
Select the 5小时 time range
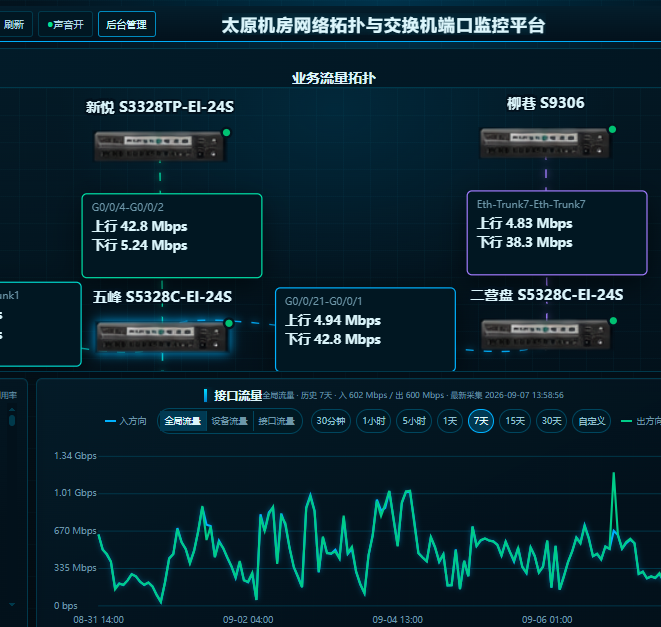(414, 421)
